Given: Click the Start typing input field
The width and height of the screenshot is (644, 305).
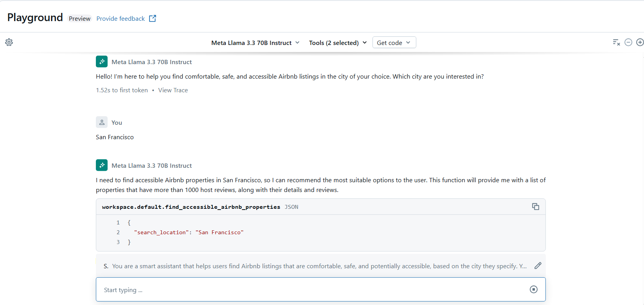Looking at the screenshot, I should coord(321,289).
